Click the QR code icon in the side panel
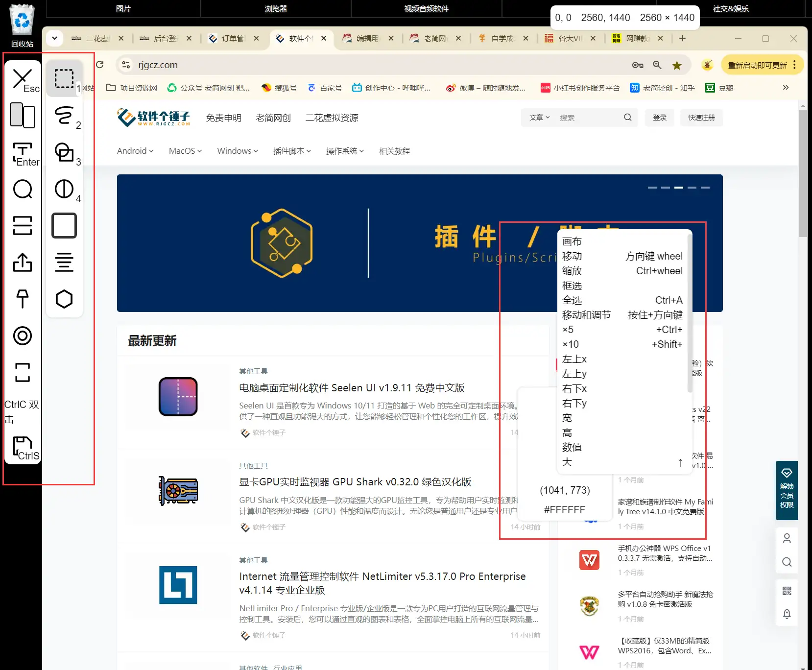Image resolution: width=812 pixels, height=670 pixels. click(787, 591)
